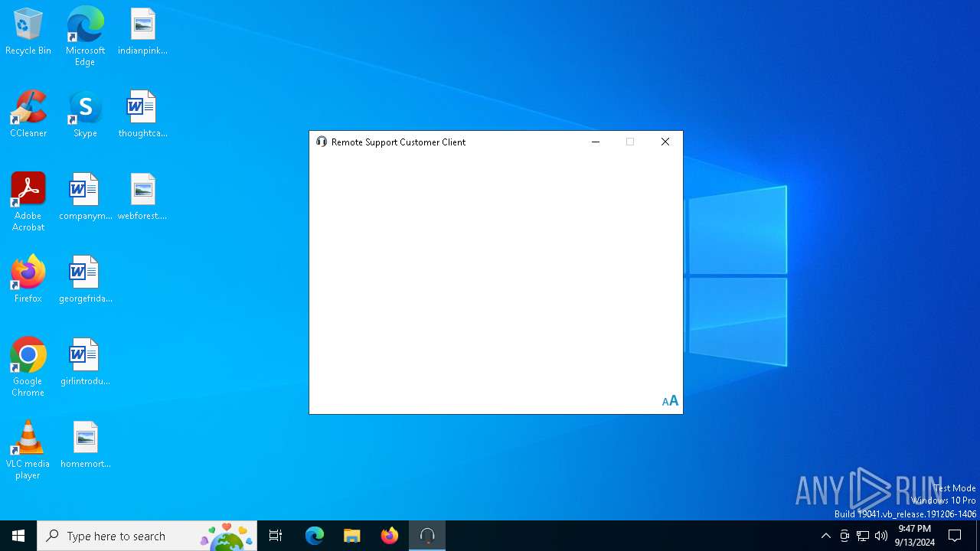Open the volume speaker tray icon

[x=881, y=536]
